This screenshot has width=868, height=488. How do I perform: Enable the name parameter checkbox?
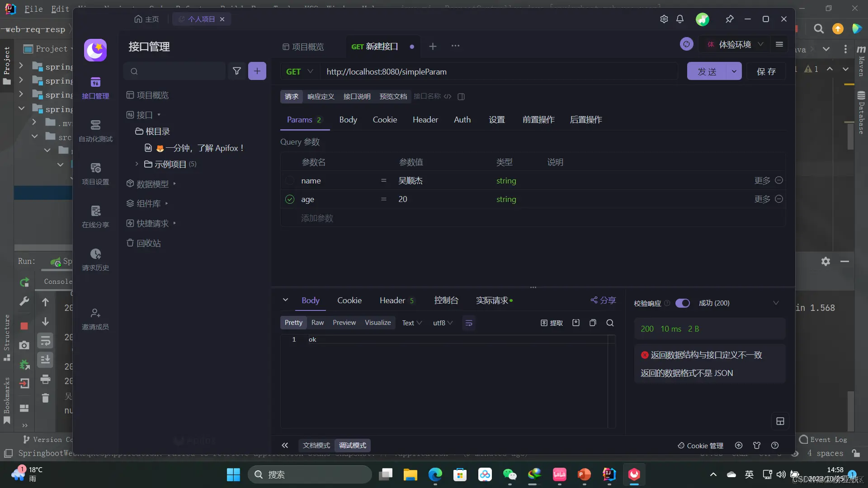click(290, 181)
